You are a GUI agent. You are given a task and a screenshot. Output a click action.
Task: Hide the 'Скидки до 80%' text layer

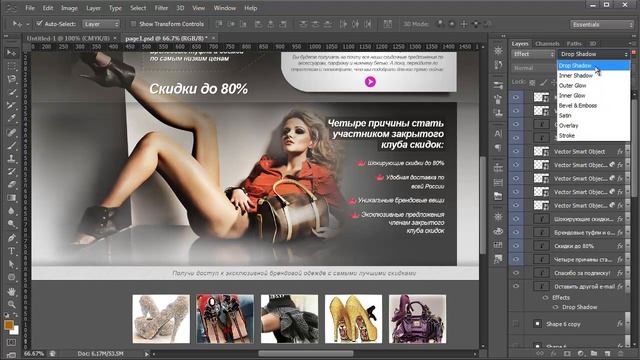click(516, 246)
